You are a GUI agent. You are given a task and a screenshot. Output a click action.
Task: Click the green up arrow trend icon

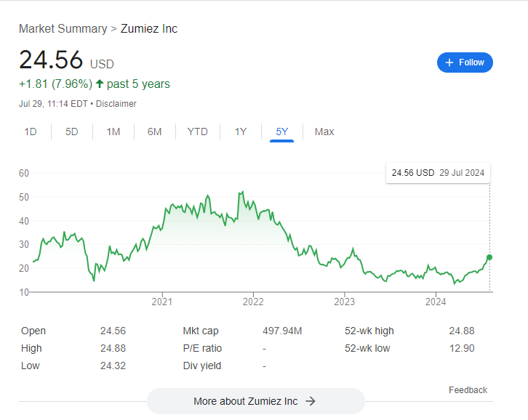(100, 84)
